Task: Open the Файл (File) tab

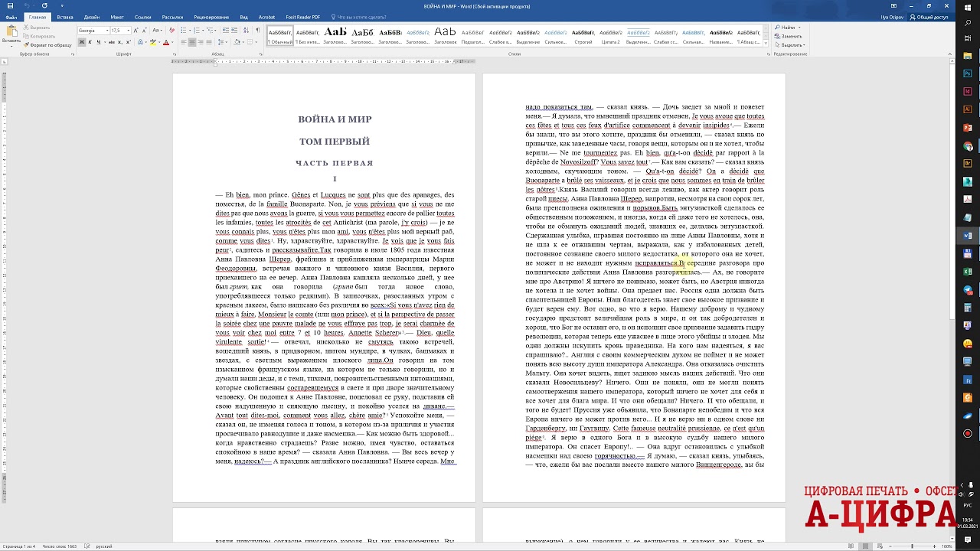Action: pos(11,17)
